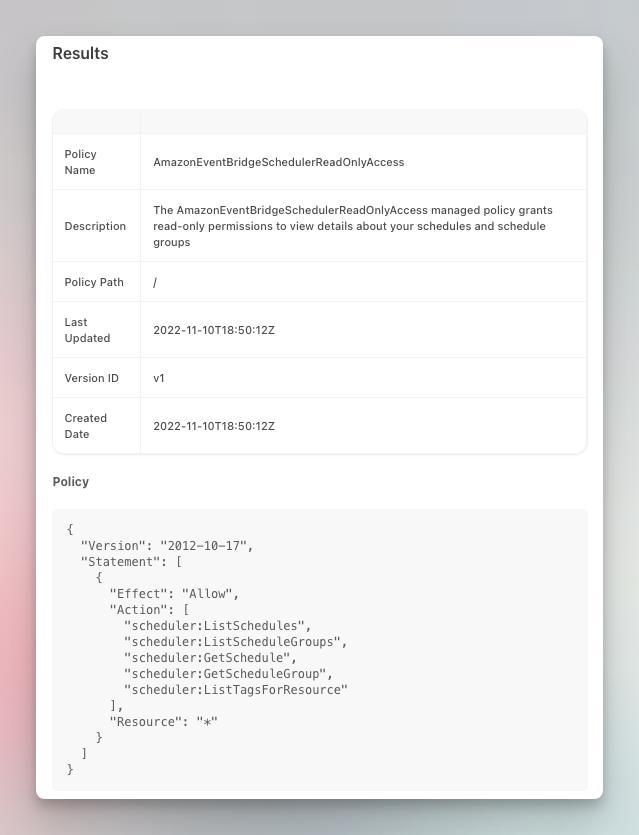639x835 pixels.
Task: Select the Created Date timestamp value
Action: coord(214,425)
